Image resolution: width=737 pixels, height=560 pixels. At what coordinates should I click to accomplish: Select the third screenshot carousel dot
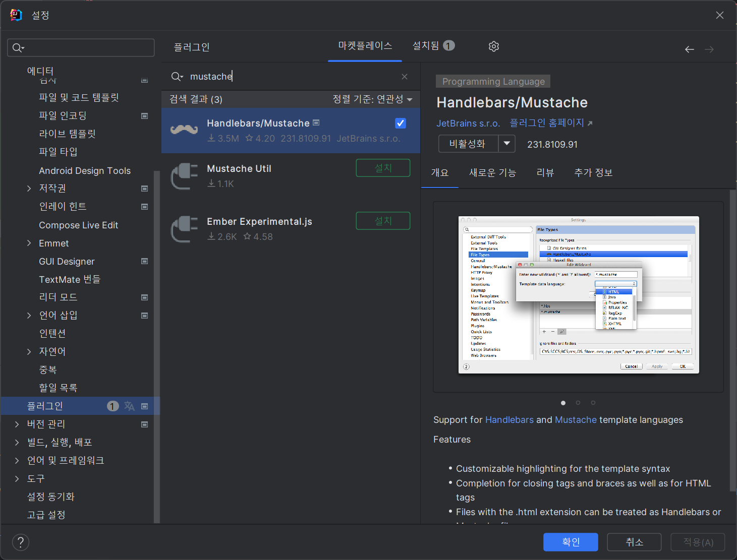click(593, 403)
